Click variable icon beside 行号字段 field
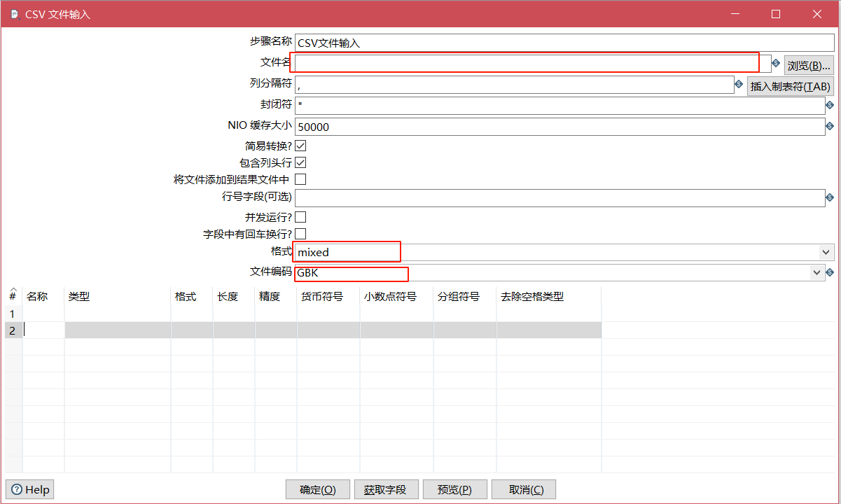This screenshot has height=504, width=841. pos(830,197)
